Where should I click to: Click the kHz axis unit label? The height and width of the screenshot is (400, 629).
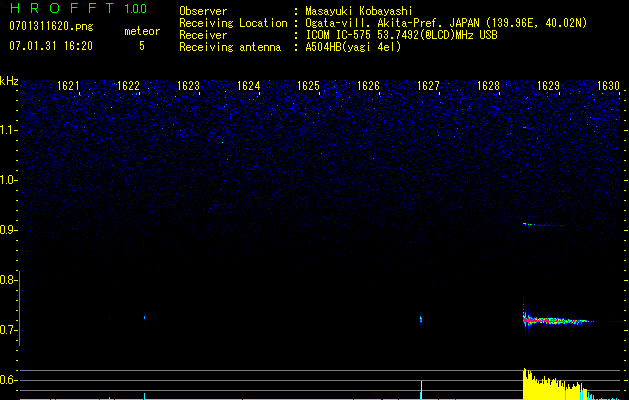9,81
